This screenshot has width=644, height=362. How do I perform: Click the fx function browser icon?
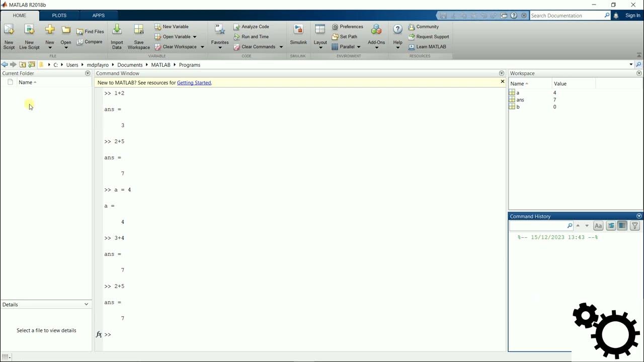(x=99, y=334)
